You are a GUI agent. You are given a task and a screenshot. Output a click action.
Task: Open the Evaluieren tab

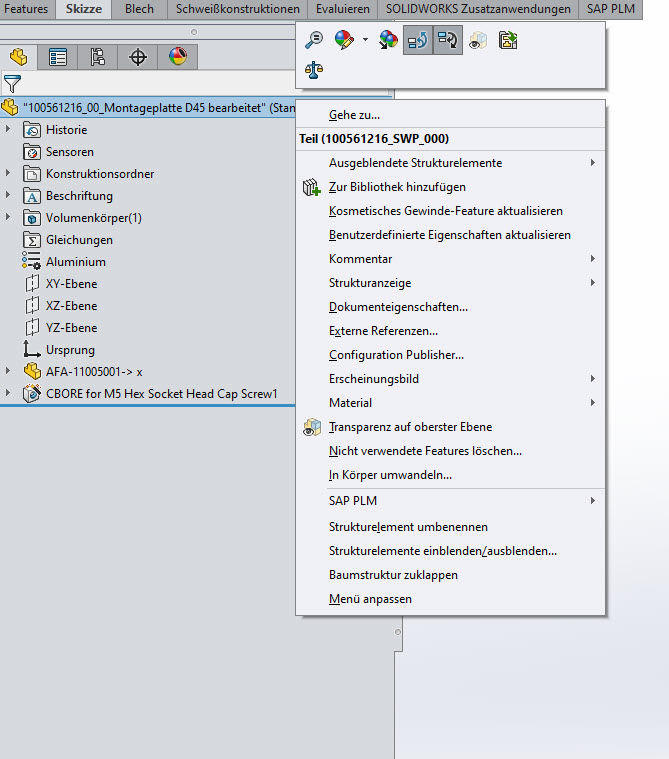[343, 9]
